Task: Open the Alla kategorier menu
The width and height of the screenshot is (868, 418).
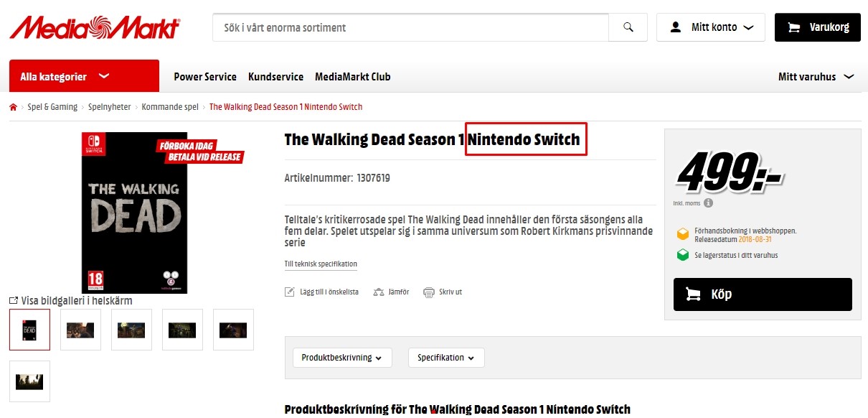Action: [x=84, y=76]
